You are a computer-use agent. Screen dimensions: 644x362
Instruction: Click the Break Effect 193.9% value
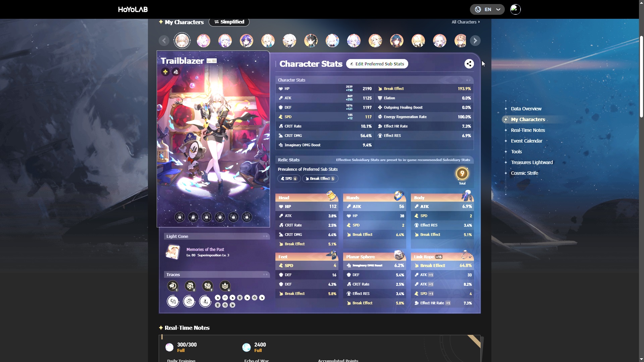point(464,89)
